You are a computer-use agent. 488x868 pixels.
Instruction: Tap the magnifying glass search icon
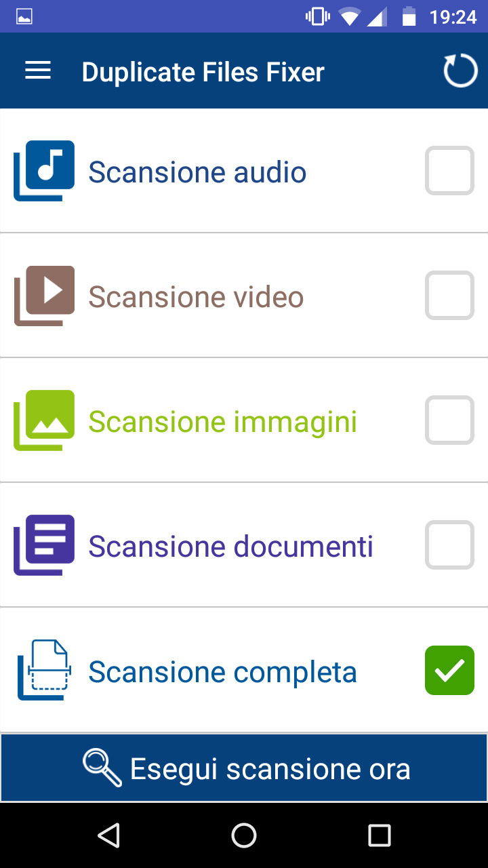click(102, 768)
